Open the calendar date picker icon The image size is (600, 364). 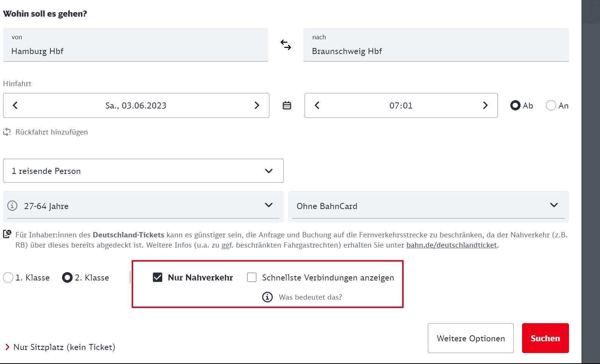[287, 105]
